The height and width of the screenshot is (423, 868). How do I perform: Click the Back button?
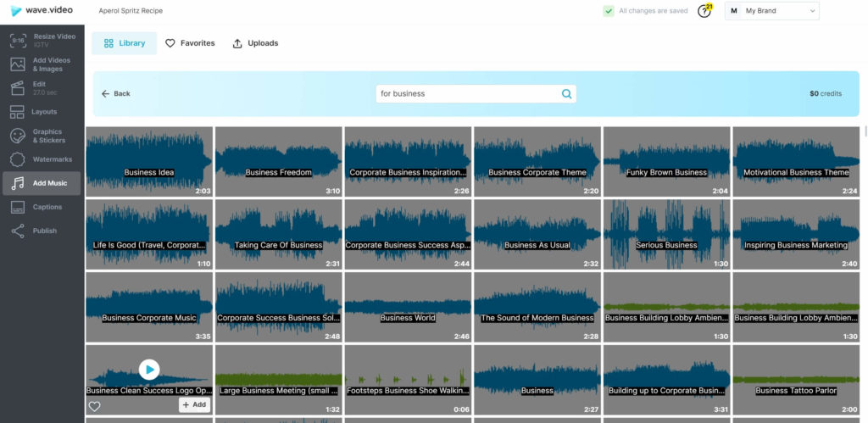click(x=115, y=93)
